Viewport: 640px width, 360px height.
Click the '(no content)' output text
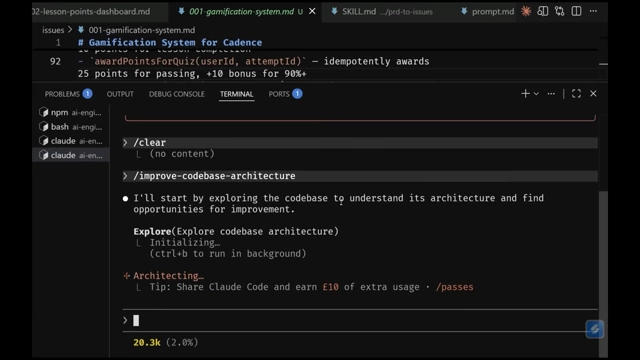click(x=182, y=154)
